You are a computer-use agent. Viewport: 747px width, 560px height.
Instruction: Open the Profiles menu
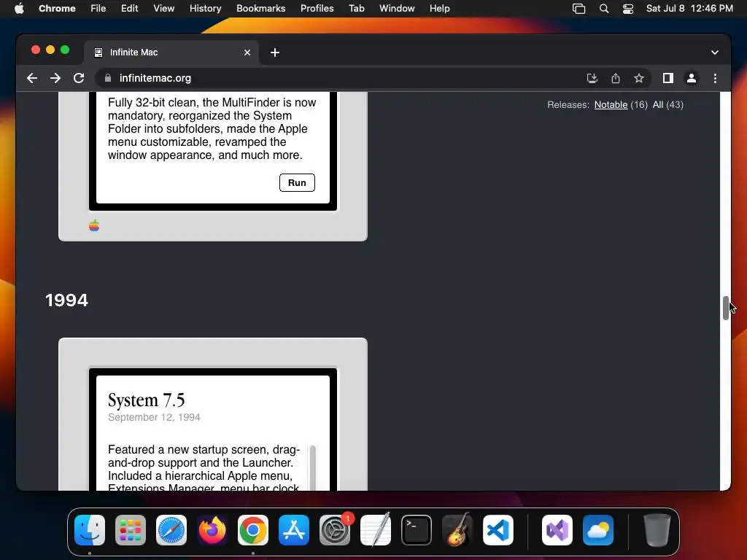click(317, 9)
